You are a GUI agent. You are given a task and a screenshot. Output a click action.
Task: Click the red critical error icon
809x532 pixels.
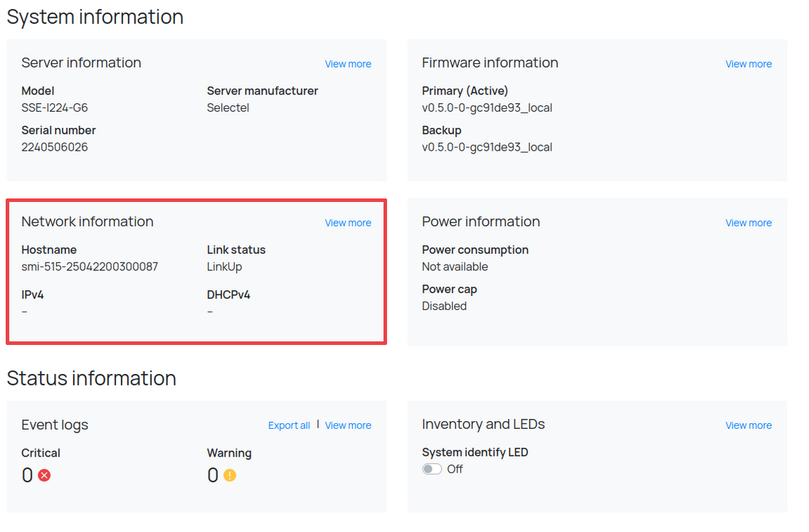44,475
